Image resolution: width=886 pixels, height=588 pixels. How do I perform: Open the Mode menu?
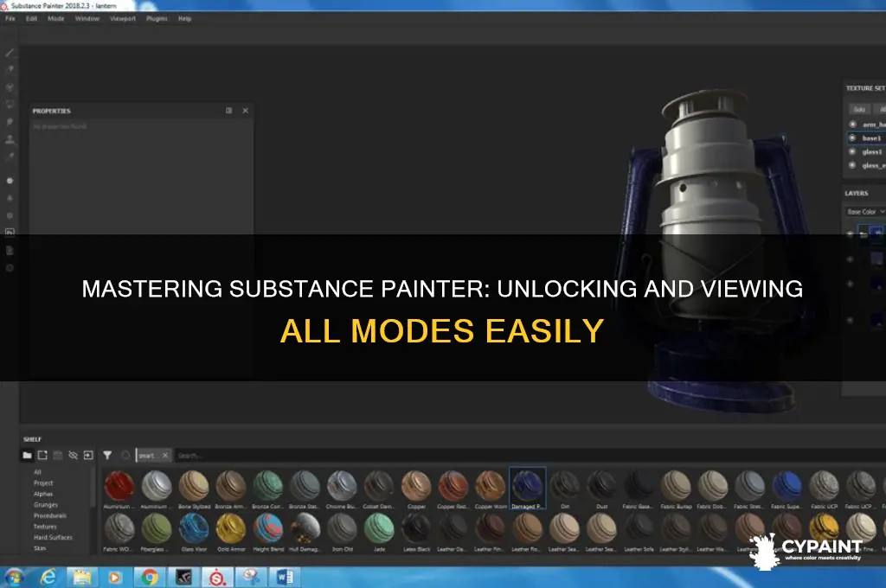click(56, 19)
